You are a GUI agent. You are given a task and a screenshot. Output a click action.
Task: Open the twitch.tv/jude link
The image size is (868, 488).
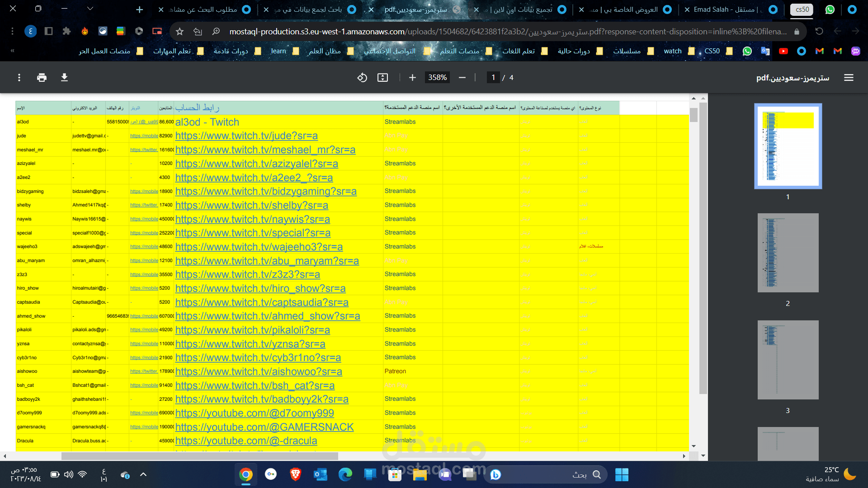[246, 136]
